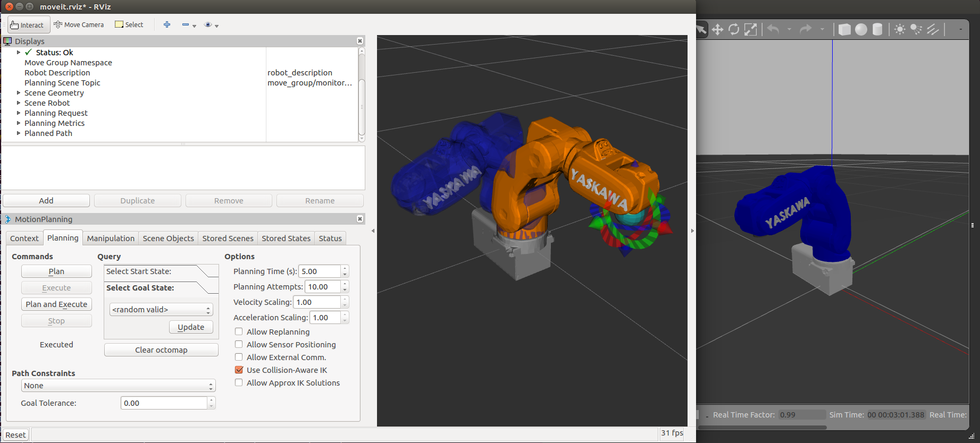Select the Select Start State section
Screen dimensions: 980x443
tap(161, 271)
